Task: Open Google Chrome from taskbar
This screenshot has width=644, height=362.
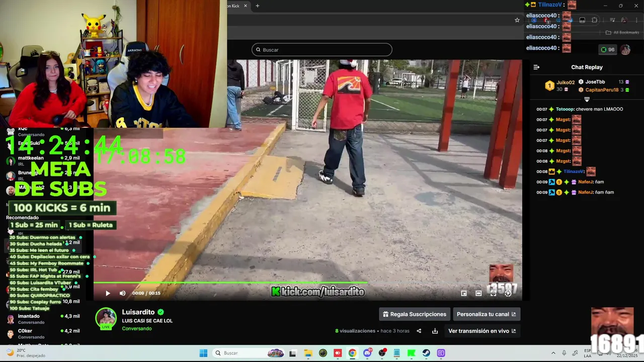Action: tap(352, 353)
